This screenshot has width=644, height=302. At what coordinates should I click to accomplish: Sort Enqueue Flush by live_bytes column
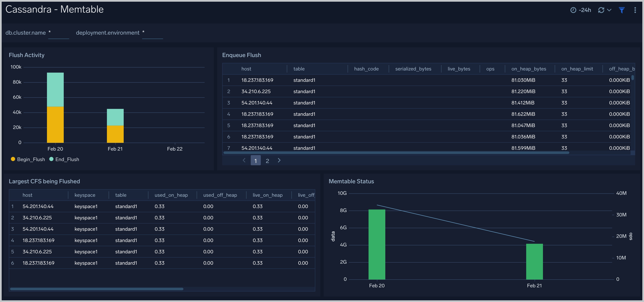(459, 69)
